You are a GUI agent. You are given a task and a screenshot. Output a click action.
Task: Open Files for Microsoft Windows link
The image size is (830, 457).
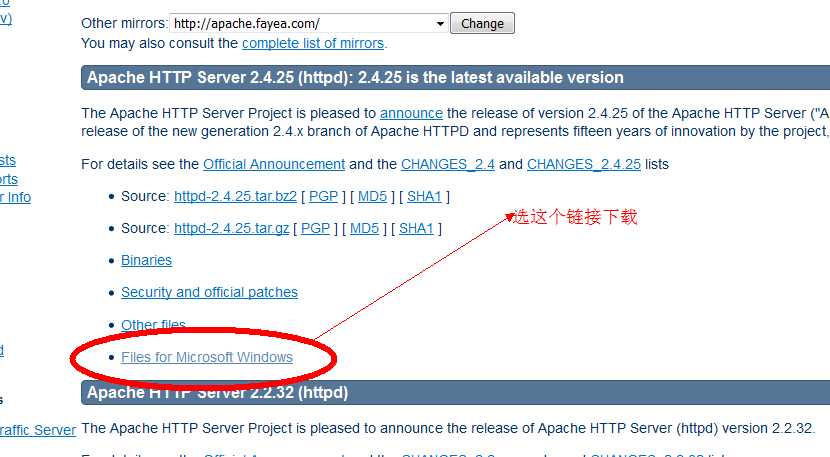tap(207, 357)
